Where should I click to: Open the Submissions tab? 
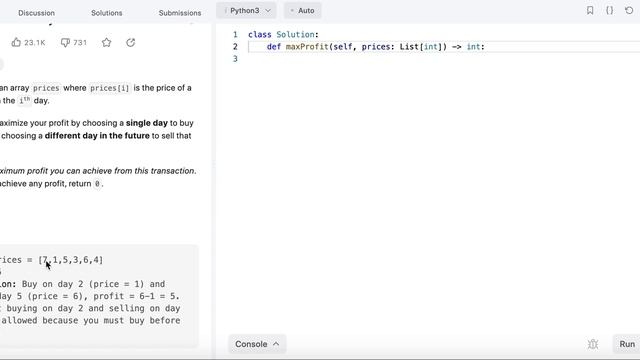coord(180,13)
